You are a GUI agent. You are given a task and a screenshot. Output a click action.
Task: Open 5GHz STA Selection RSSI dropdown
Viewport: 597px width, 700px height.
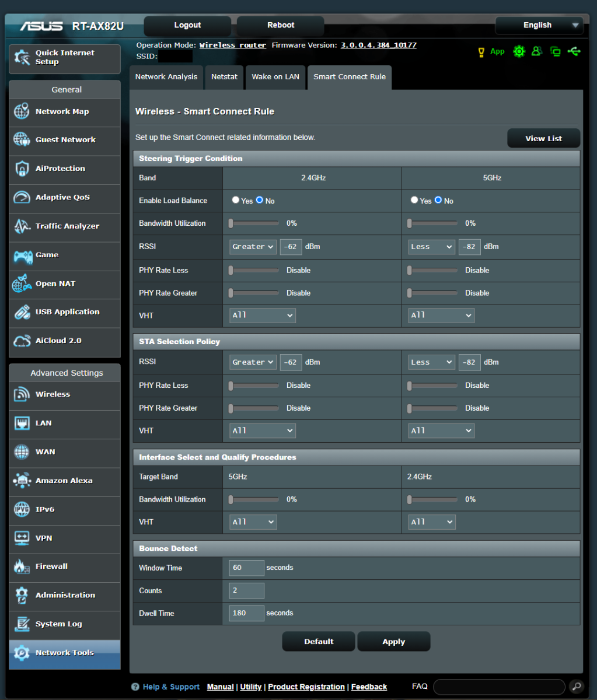pos(431,362)
